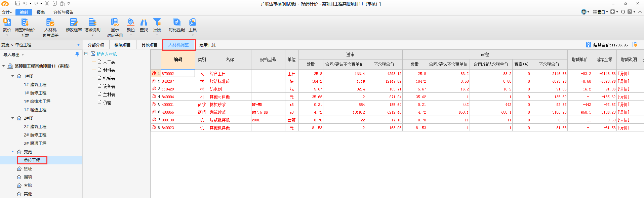Viewport: 644px width, 198px height.
Task: Click the save icon in title bar
Action: click(x=18, y=3)
